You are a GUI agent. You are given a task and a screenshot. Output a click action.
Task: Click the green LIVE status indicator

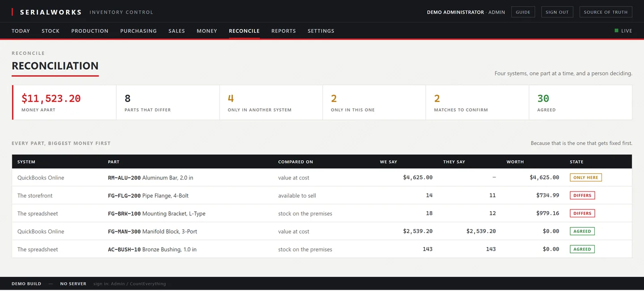pyautogui.click(x=623, y=31)
